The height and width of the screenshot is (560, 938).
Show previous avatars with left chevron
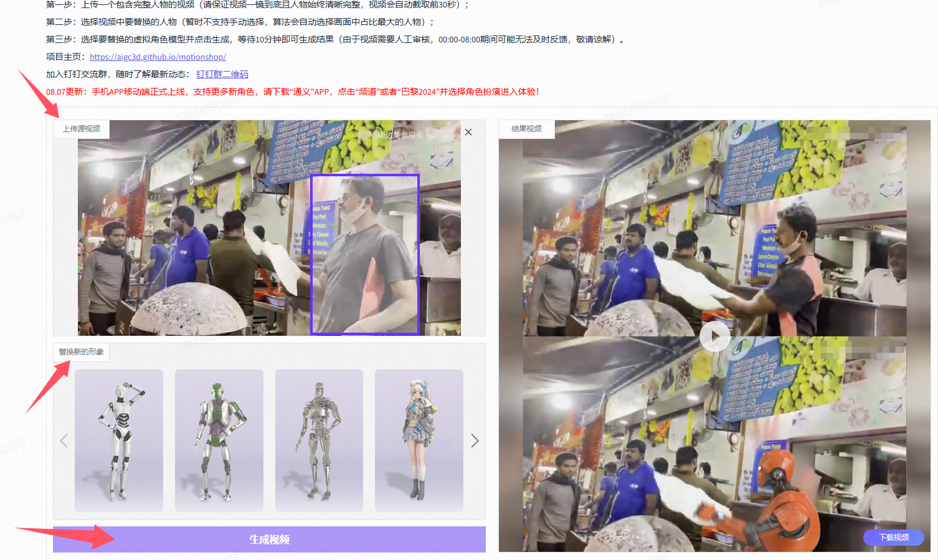pyautogui.click(x=64, y=441)
